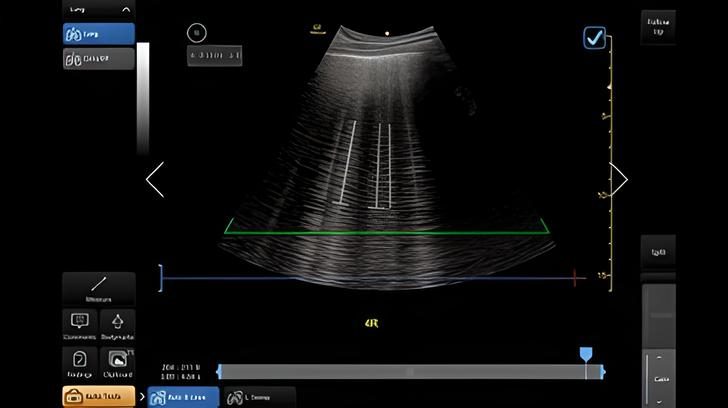Open the Measure tool
The image size is (728, 408).
click(x=98, y=289)
